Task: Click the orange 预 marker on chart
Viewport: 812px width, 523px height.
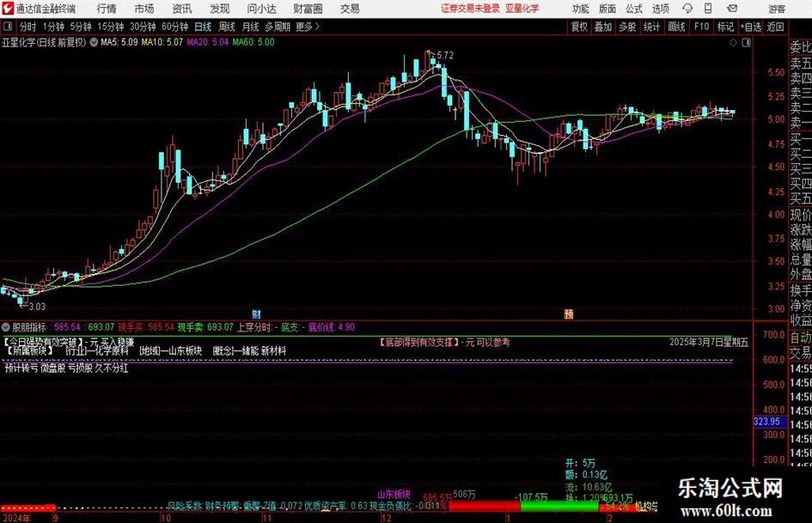Action: pyautogui.click(x=569, y=313)
